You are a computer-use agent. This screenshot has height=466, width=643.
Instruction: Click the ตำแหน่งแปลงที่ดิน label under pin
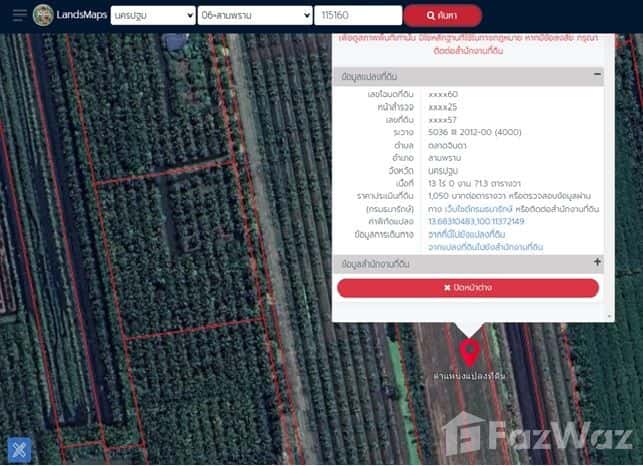coord(469,375)
